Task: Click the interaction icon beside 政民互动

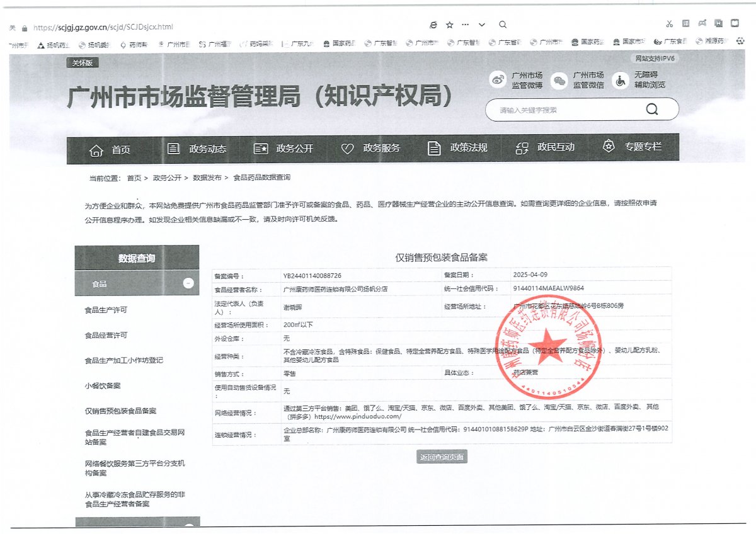Action: point(522,148)
